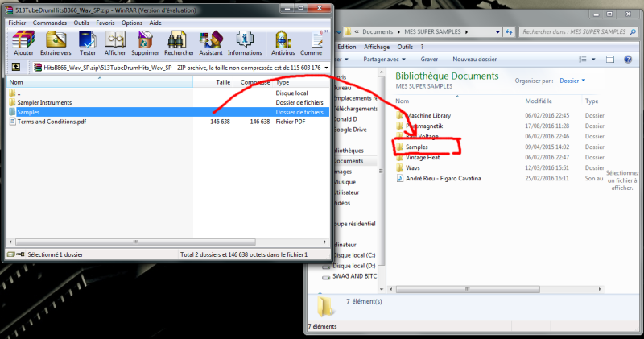Click the Rechercher binoculars icon
The image size is (644, 339).
tap(179, 40)
